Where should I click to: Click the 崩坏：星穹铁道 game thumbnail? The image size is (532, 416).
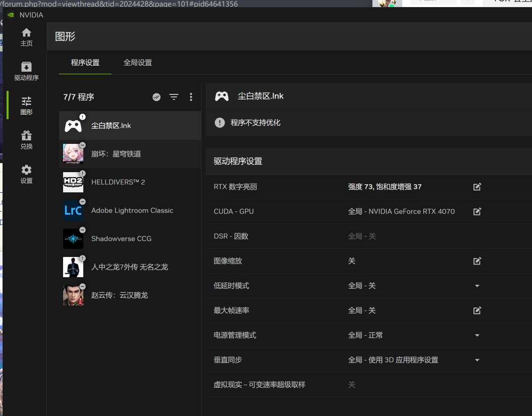click(73, 154)
